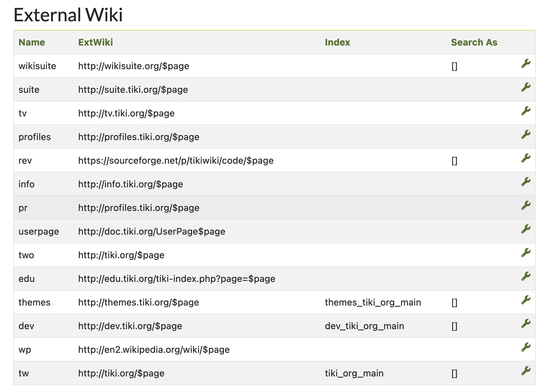Select the name cell 'profiles'
The image size is (549, 392).
(35, 137)
